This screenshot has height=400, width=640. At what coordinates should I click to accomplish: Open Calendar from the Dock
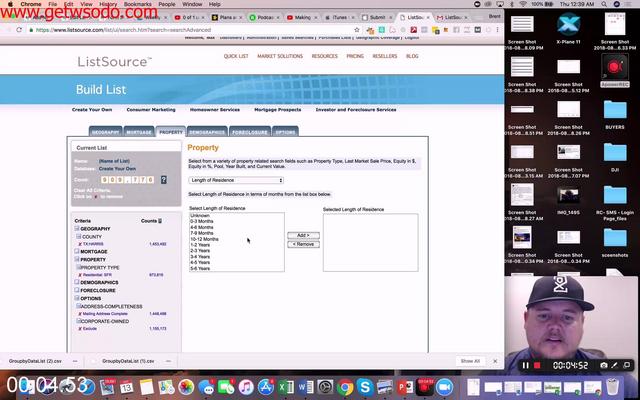[127, 387]
